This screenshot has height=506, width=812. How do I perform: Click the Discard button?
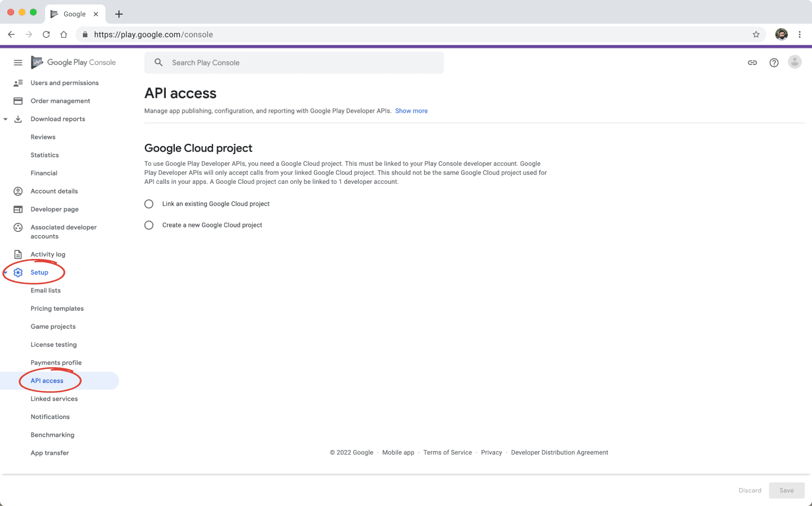(750, 490)
